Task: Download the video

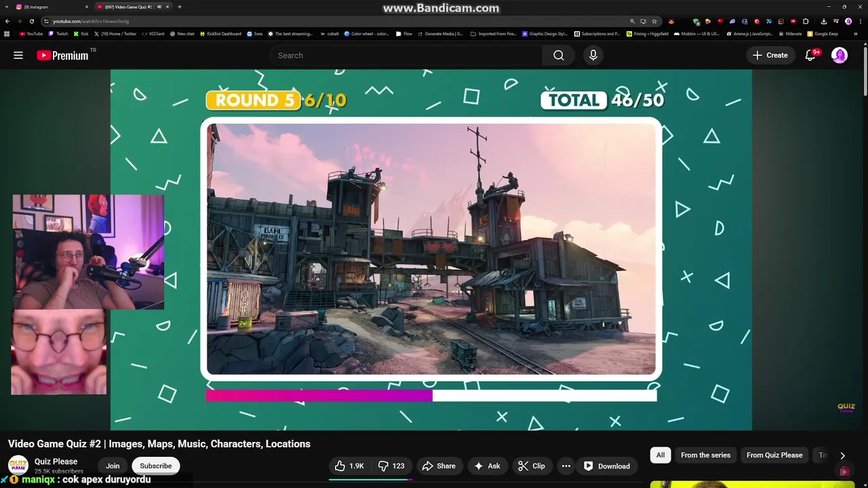Action: (607, 466)
